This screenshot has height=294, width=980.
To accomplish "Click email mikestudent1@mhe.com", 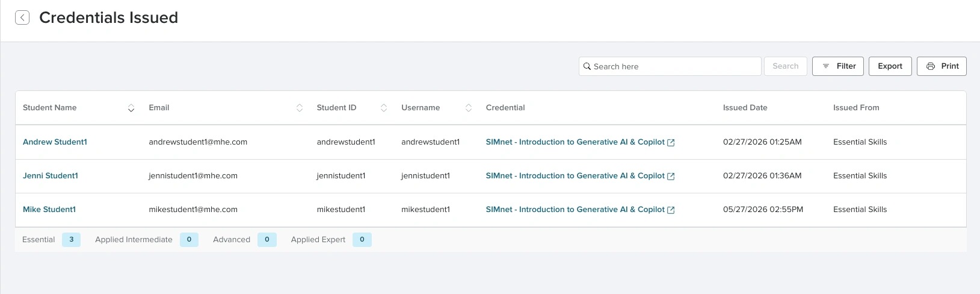I will pos(193,210).
